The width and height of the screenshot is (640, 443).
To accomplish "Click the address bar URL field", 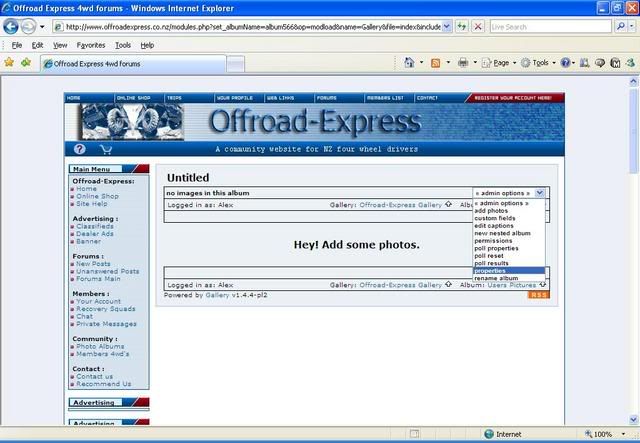I will 248,27.
